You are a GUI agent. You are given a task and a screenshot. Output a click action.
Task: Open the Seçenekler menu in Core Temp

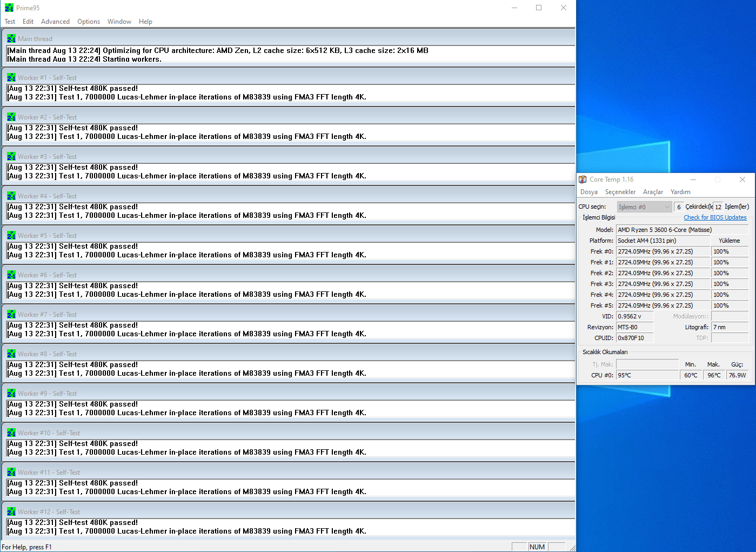point(620,192)
